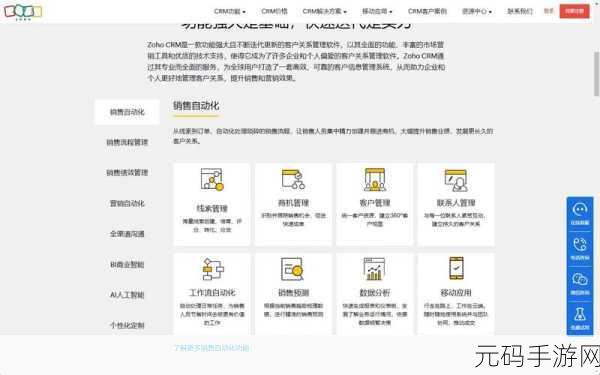The width and height of the screenshot is (600, 375).
Task: Click the 联系人管理 card icon
Action: 456,180
